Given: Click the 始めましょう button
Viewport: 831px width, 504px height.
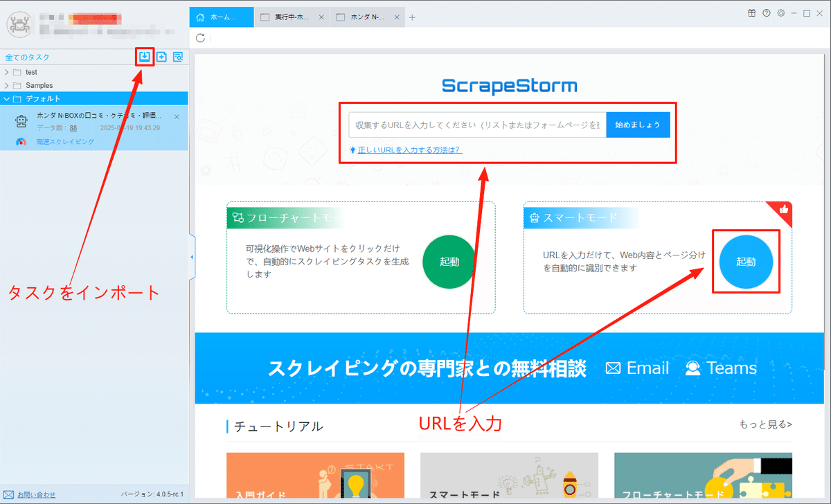Looking at the screenshot, I should point(638,125).
